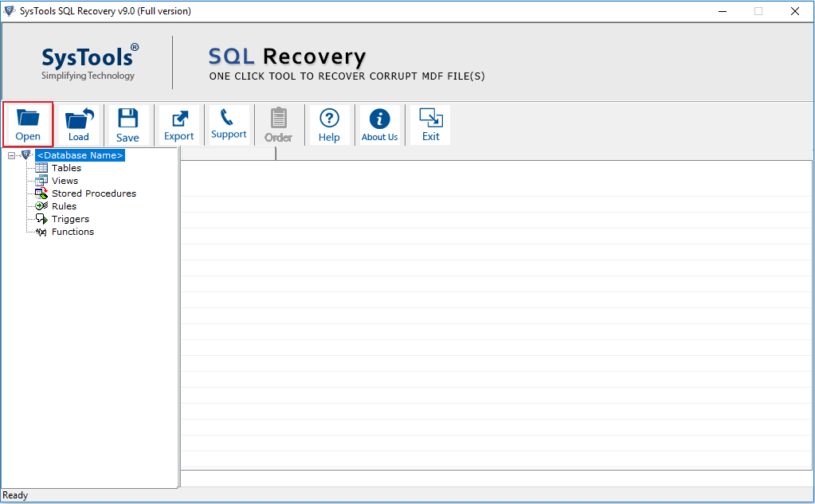This screenshot has width=815, height=504.
Task: Select the Load toolbar icon
Action: tap(78, 123)
